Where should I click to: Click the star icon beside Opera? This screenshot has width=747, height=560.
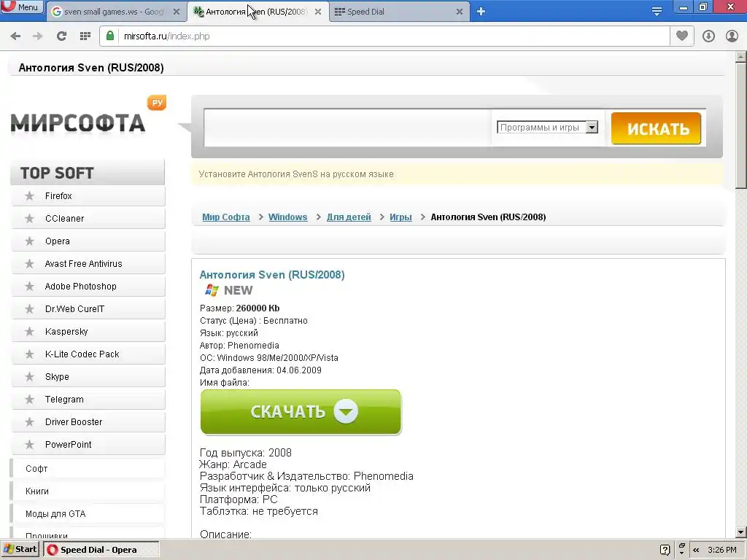click(29, 241)
